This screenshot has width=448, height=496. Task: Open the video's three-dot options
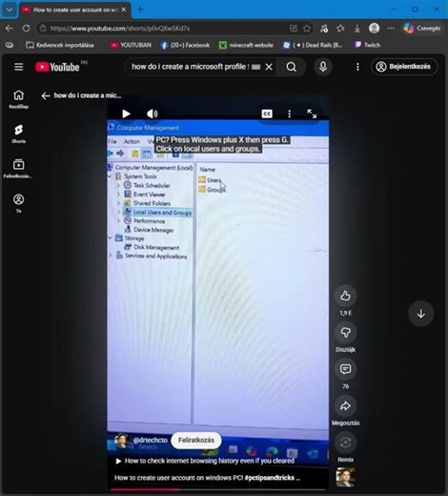pyautogui.click(x=289, y=114)
